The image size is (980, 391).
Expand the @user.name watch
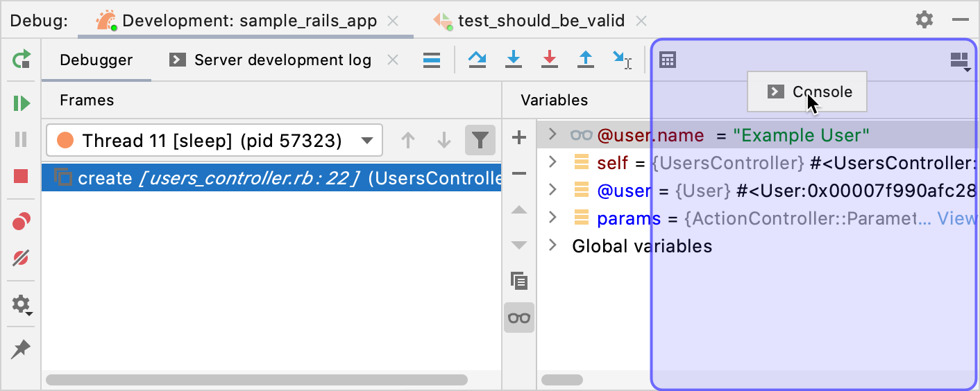tap(552, 134)
